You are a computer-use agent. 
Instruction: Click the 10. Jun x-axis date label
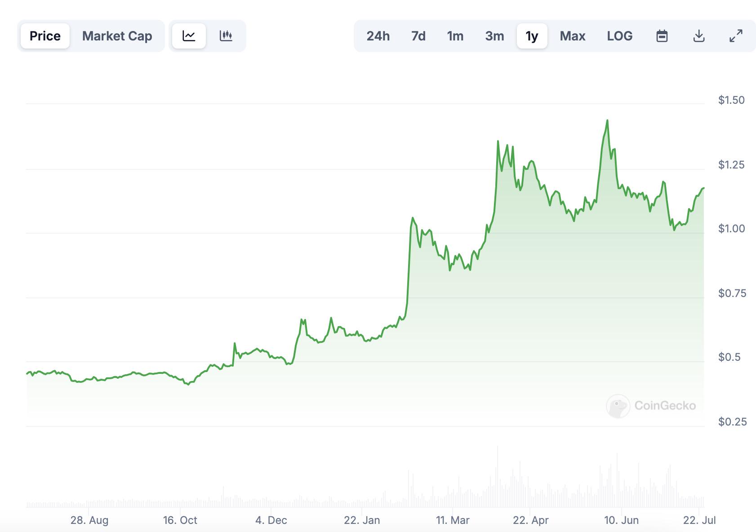click(x=621, y=520)
